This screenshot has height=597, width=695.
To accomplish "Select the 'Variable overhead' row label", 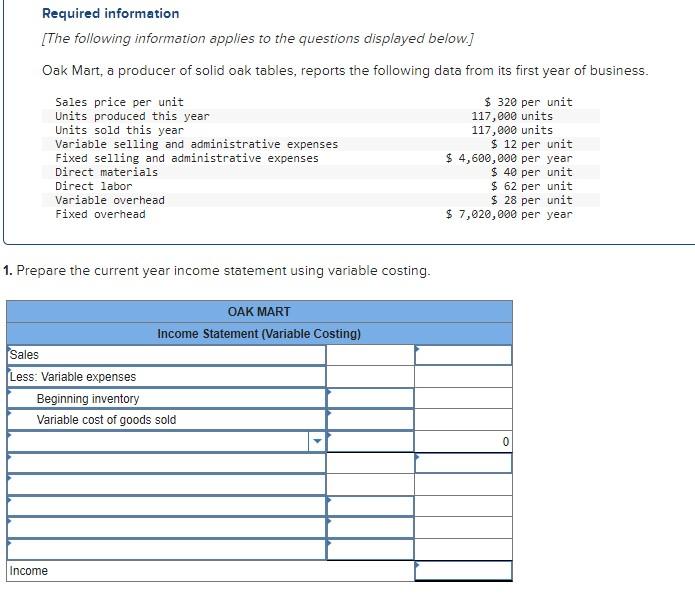I will point(110,200).
